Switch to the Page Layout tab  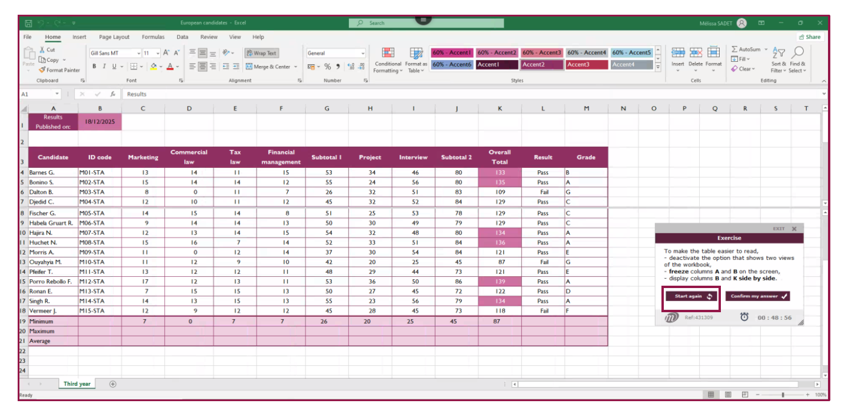[114, 37]
